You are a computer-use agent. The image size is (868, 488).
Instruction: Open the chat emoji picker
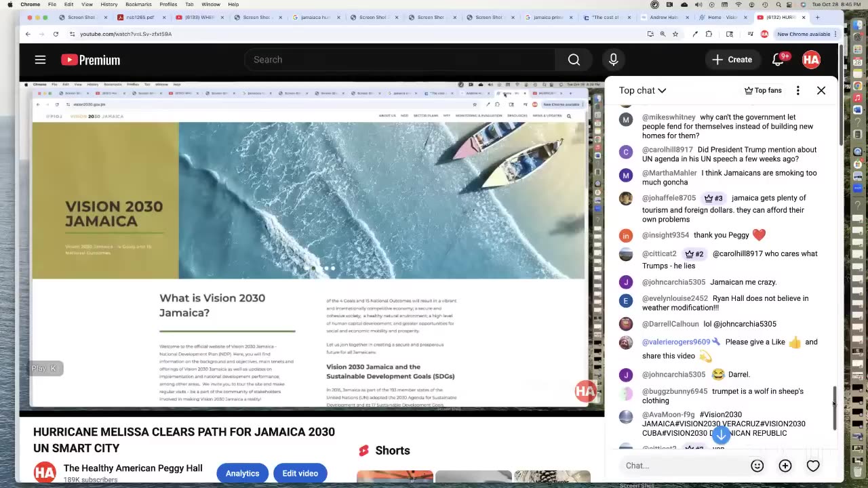point(757,466)
